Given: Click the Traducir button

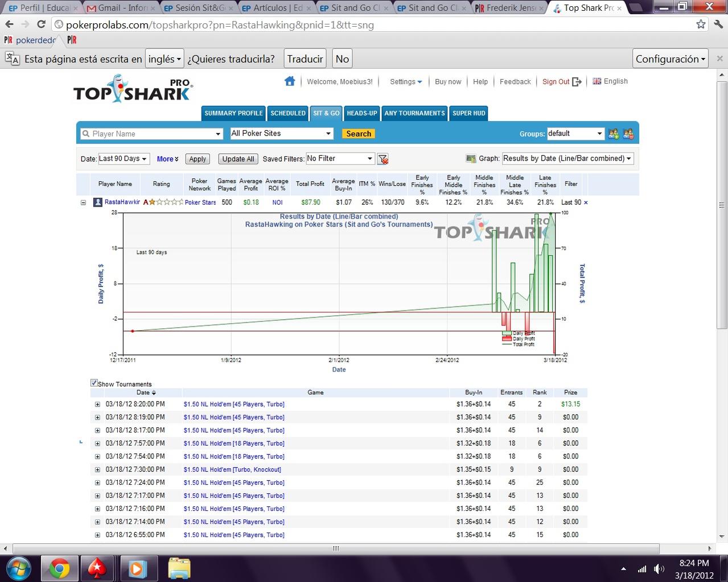Looking at the screenshot, I should [x=305, y=59].
